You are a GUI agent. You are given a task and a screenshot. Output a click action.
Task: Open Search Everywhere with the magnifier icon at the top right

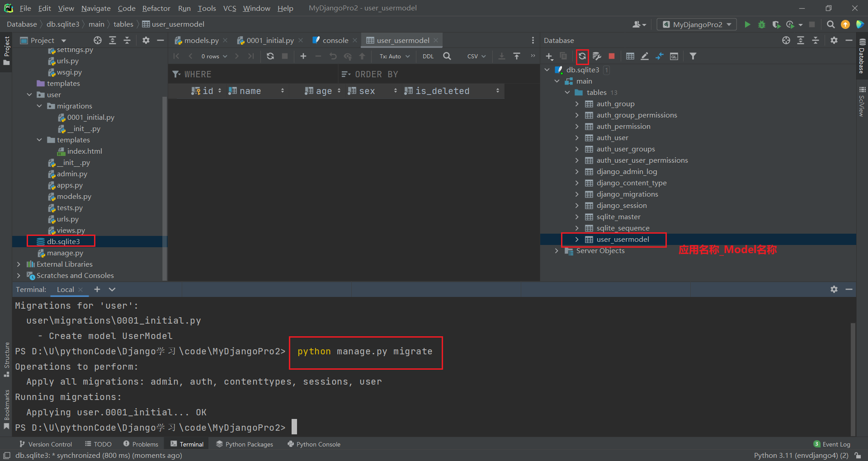830,24
